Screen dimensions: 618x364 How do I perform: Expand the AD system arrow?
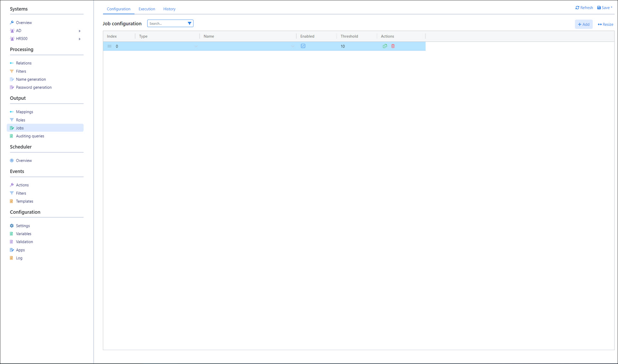tap(80, 31)
